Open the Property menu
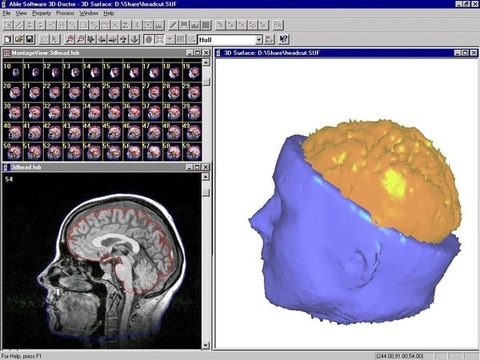 pos(41,13)
